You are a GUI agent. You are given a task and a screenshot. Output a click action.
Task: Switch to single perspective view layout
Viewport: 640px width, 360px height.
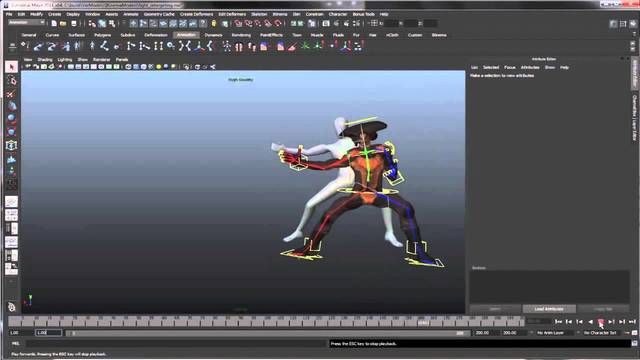[11, 202]
